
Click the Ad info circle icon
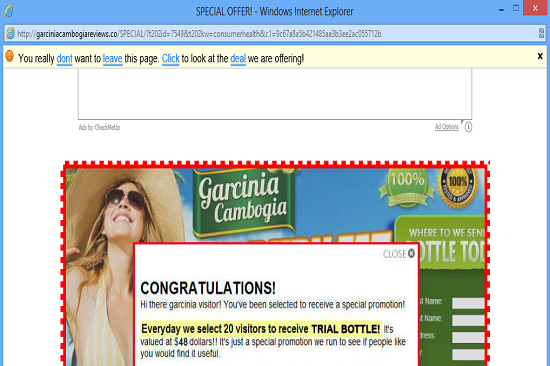click(x=468, y=127)
